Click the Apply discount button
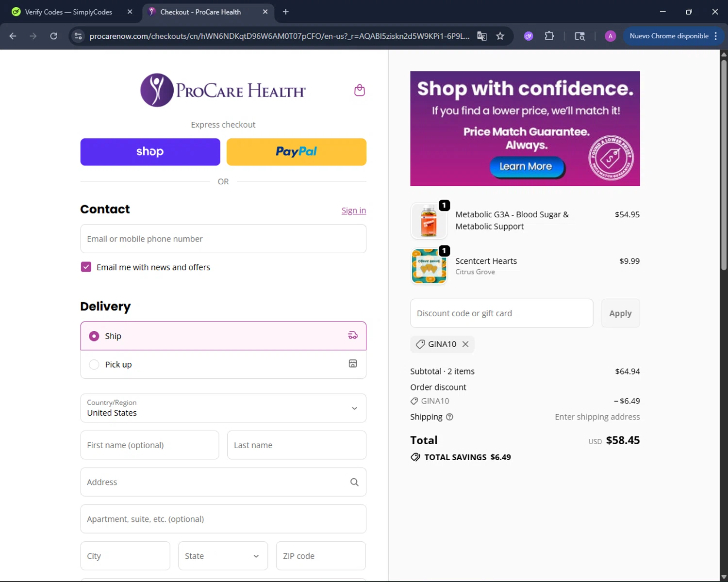728x582 pixels. pos(620,313)
